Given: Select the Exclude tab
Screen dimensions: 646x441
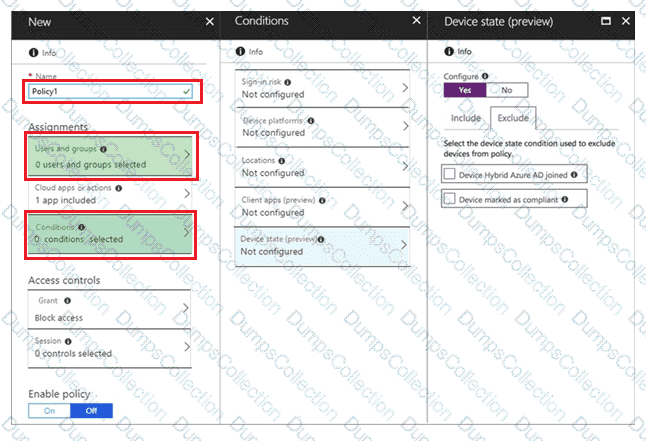Looking at the screenshot, I should point(512,118).
